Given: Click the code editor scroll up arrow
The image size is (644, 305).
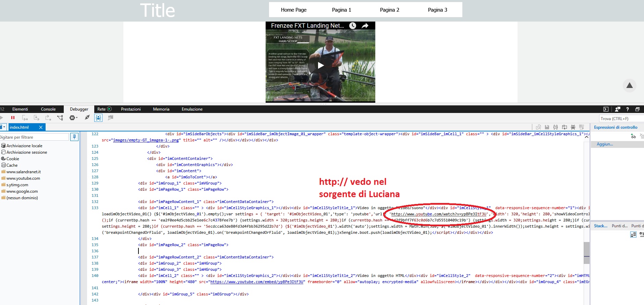Looking at the screenshot, I should pyautogui.click(x=586, y=137).
